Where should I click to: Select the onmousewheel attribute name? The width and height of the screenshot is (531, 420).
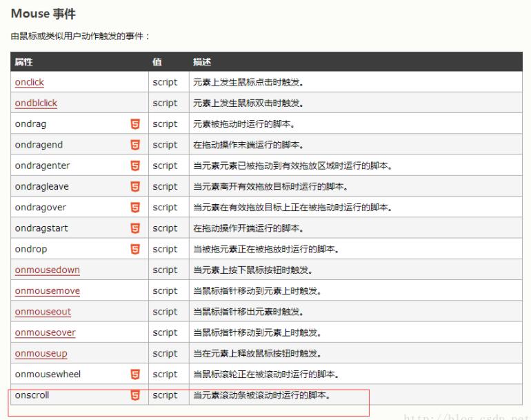tap(48, 374)
